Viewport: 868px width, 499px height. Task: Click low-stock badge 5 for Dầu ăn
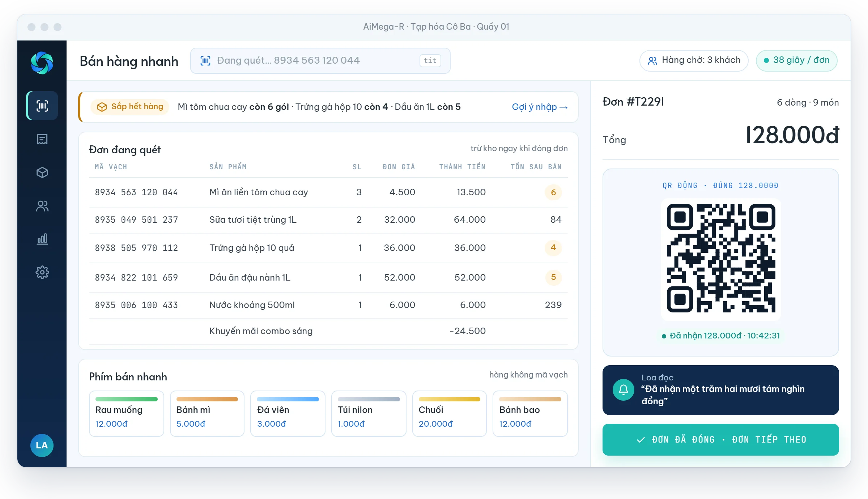553,277
